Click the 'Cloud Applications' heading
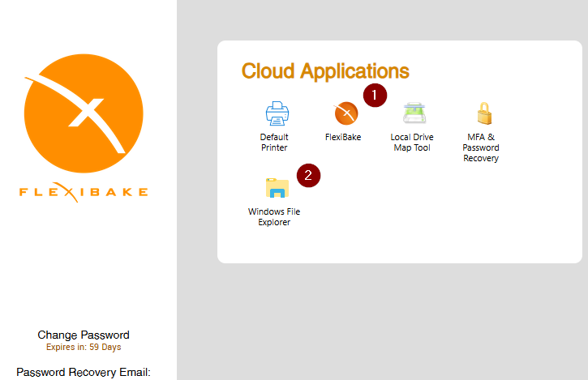This screenshot has height=380, width=588. pyautogui.click(x=325, y=71)
